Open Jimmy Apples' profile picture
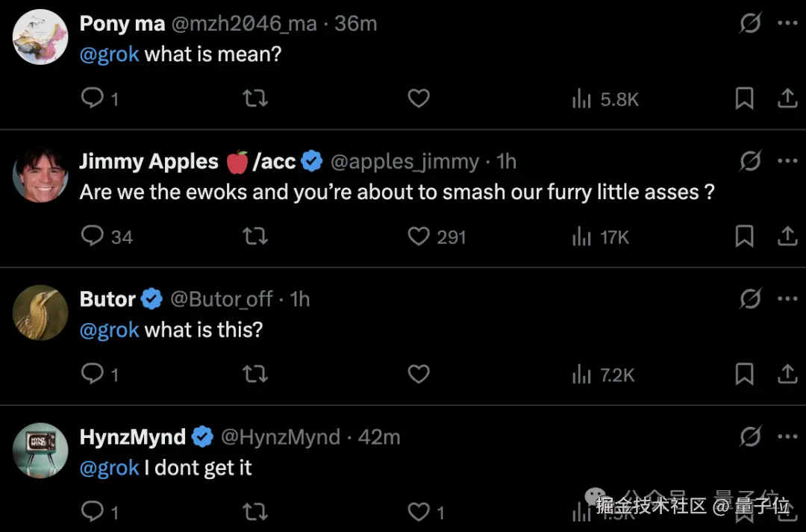Screen dimensions: 806x532 [x=40, y=174]
